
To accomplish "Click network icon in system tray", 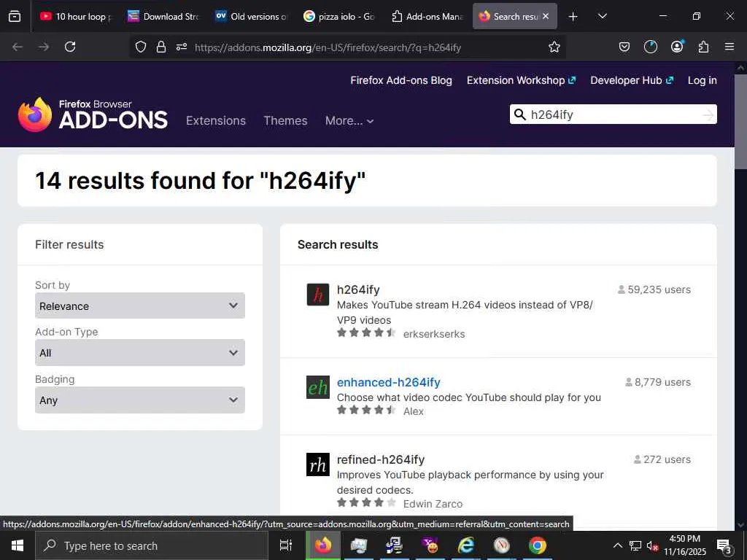I will (x=635, y=545).
